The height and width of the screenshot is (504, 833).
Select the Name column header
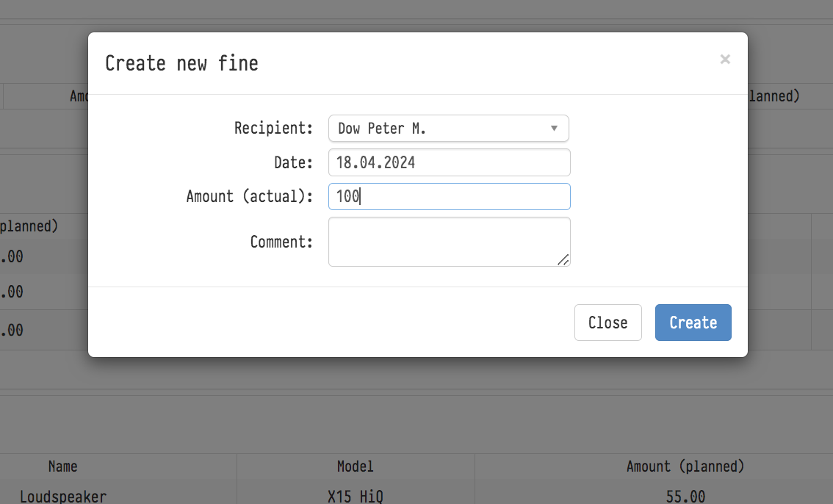pos(63,467)
